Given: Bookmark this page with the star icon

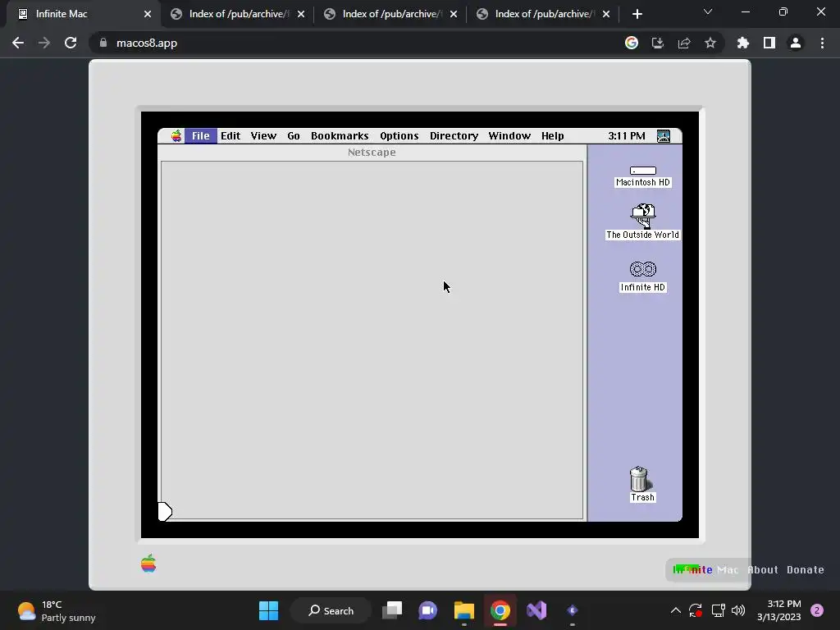Looking at the screenshot, I should point(710,43).
